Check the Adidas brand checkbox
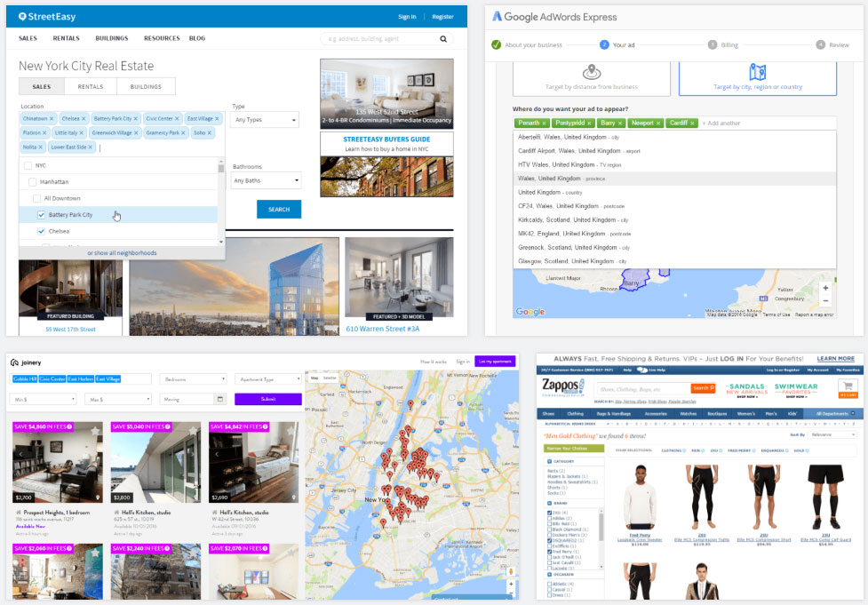 (550, 518)
